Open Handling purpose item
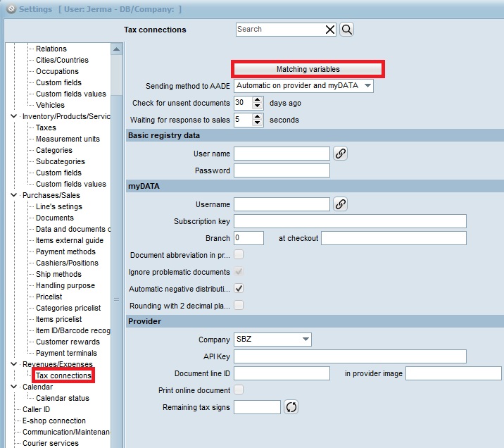504x448 pixels. (x=65, y=285)
